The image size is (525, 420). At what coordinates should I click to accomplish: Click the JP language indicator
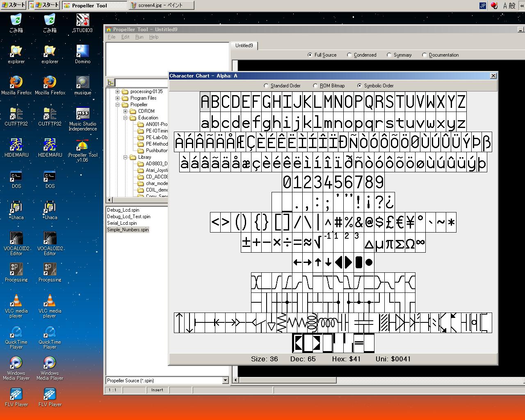pyautogui.click(x=483, y=5)
